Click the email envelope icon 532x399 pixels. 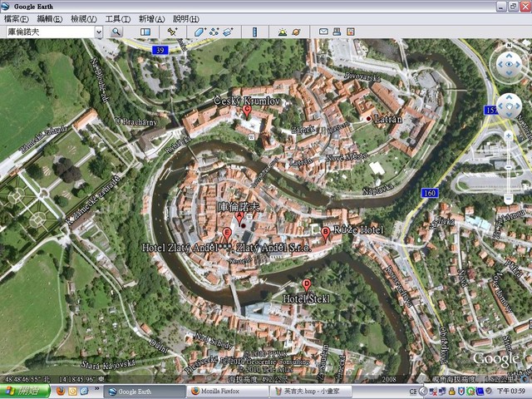click(x=323, y=32)
